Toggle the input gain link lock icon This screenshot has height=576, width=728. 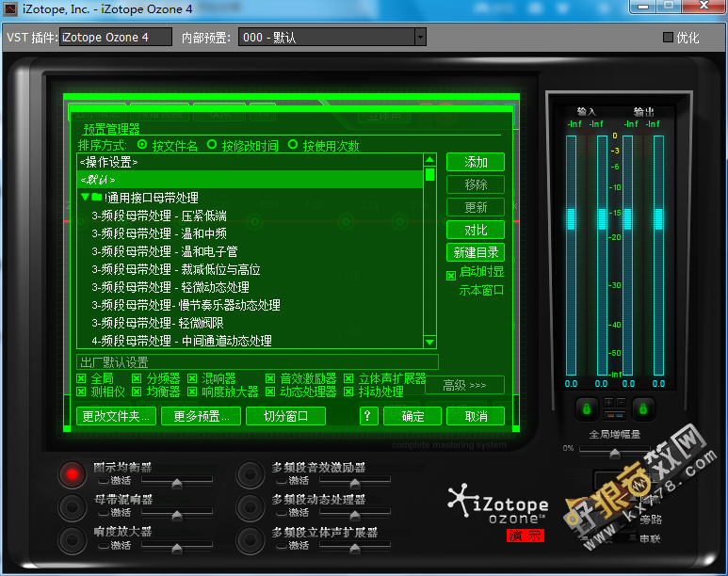(x=587, y=408)
